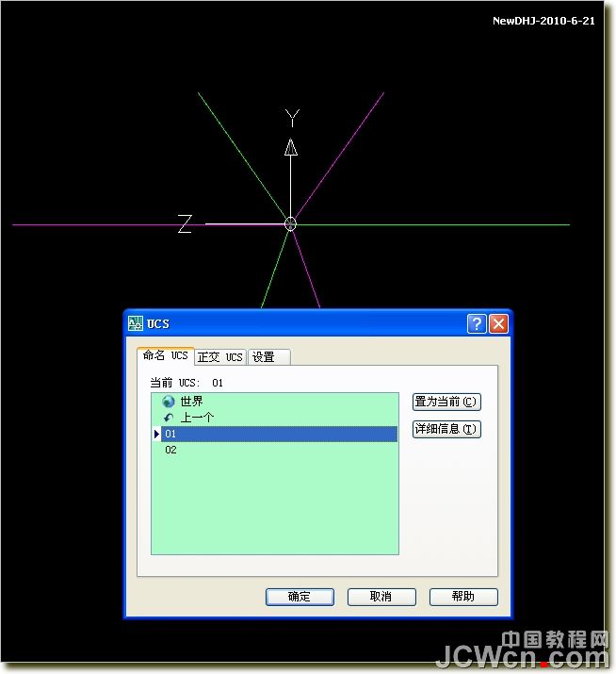Switch to the 命名 UCS tab

pos(166,356)
